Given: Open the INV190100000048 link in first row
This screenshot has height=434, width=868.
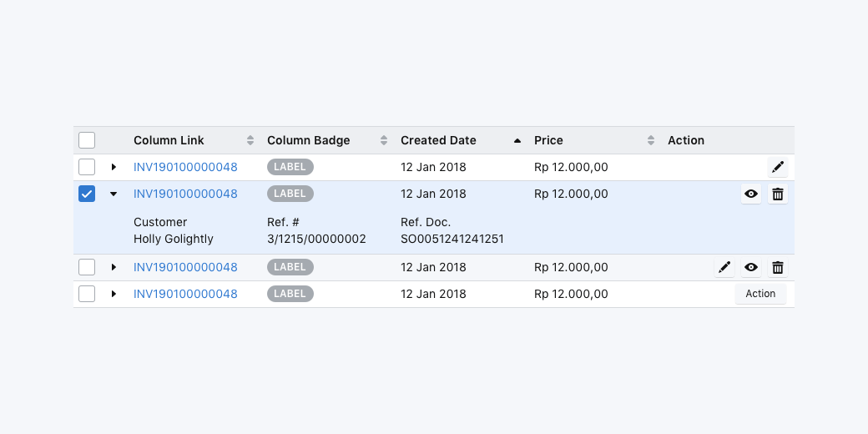Looking at the screenshot, I should (185, 167).
